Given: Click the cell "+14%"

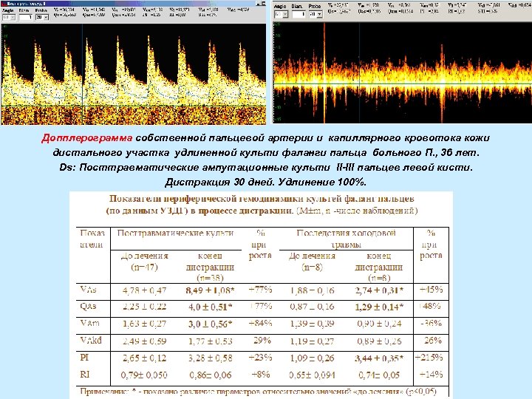Looking at the screenshot, I should [431, 375].
